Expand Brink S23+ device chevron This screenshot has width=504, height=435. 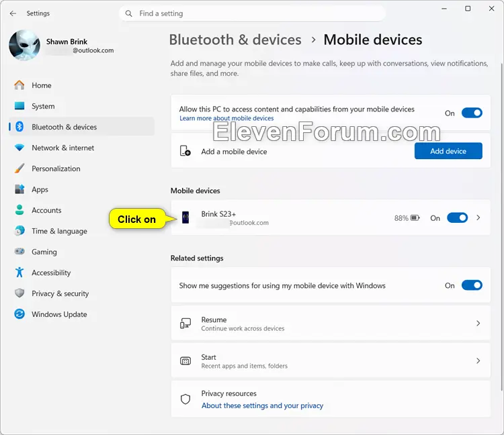point(478,217)
